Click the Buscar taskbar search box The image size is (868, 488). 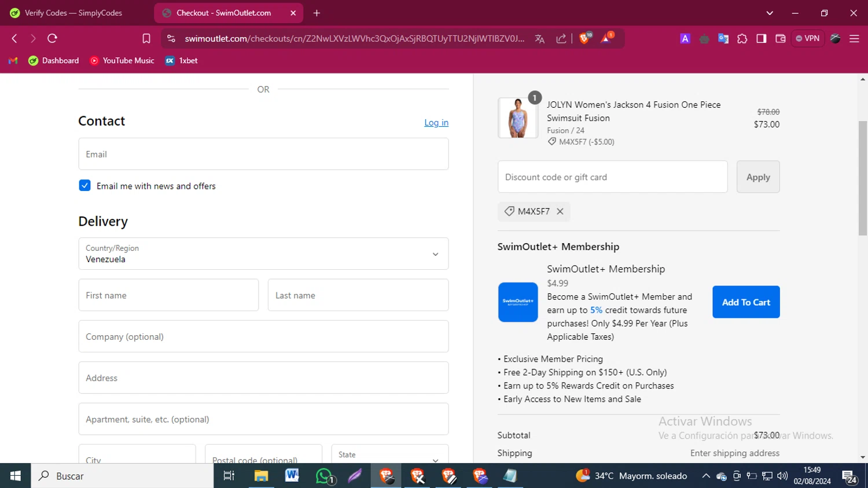(x=122, y=476)
